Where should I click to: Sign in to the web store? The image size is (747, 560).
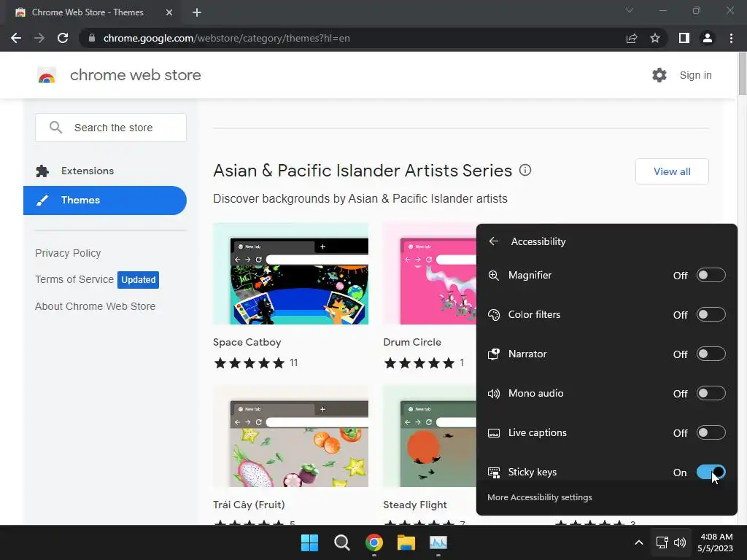pos(695,75)
